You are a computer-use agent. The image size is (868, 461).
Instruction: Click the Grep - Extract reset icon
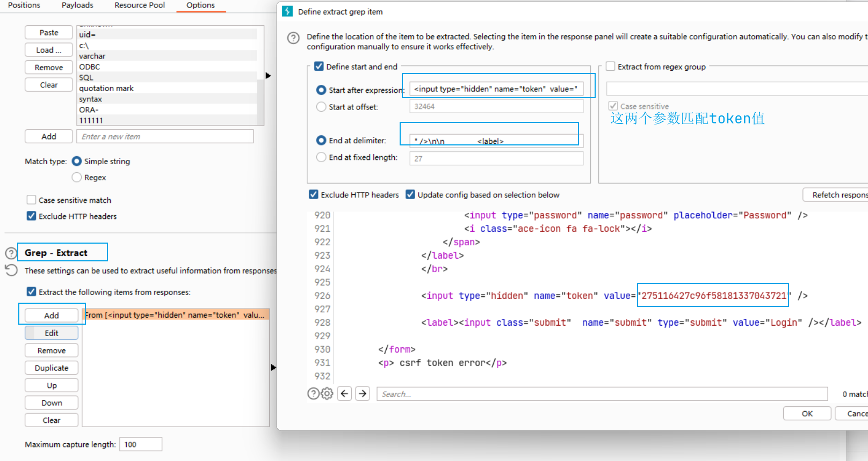coord(11,270)
